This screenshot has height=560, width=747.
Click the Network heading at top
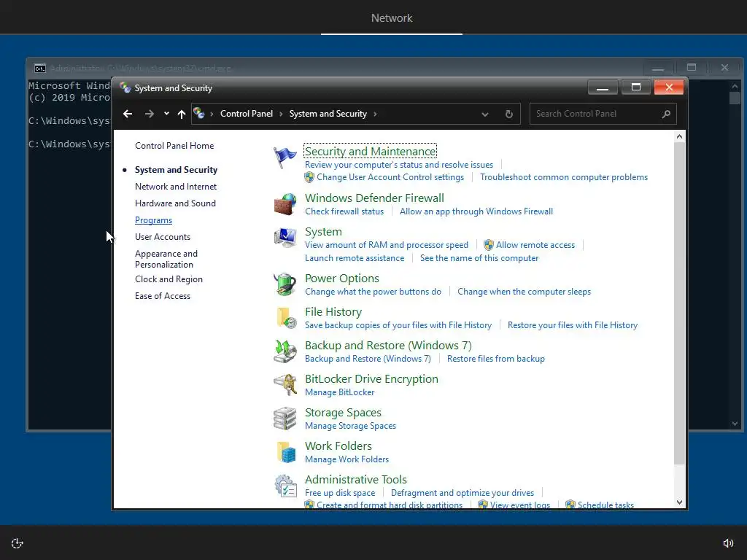(x=392, y=18)
